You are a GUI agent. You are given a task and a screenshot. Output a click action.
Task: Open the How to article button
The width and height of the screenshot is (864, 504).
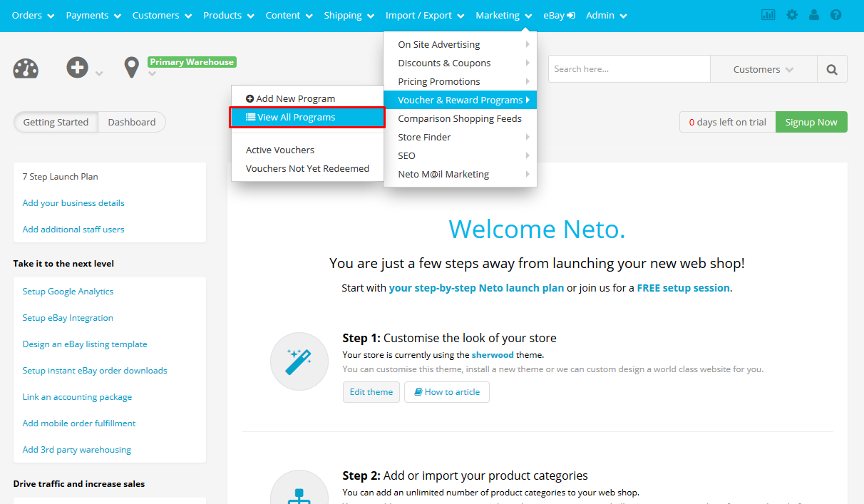[447, 392]
